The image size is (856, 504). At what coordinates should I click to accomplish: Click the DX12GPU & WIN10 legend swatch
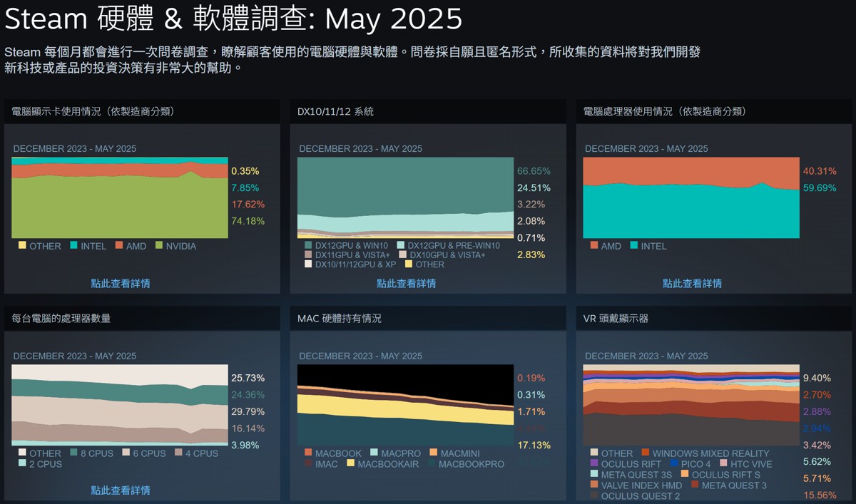(308, 245)
